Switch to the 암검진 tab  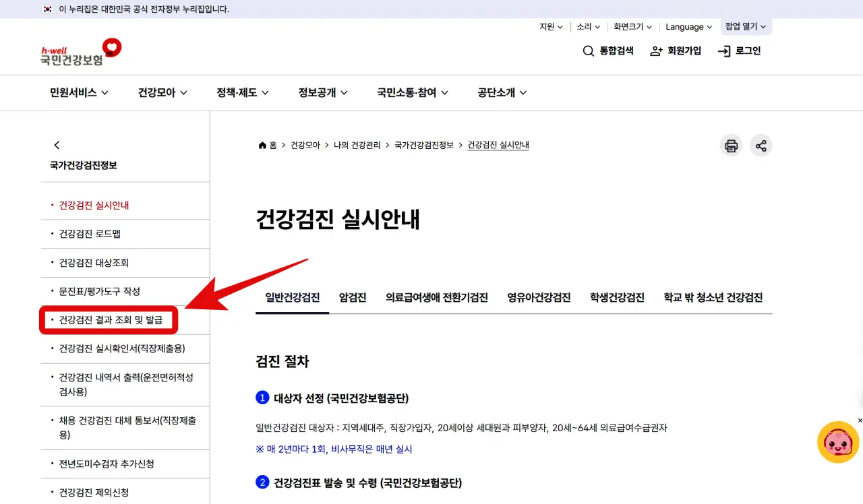click(x=352, y=297)
